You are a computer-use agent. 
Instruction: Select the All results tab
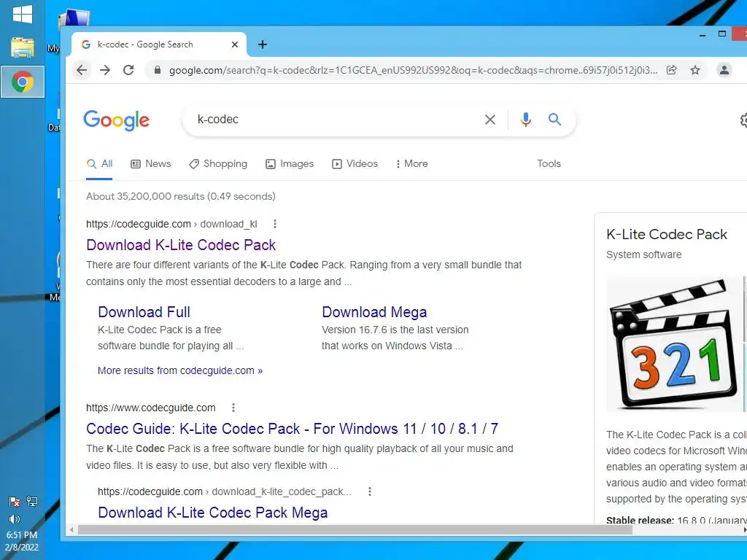(x=99, y=164)
